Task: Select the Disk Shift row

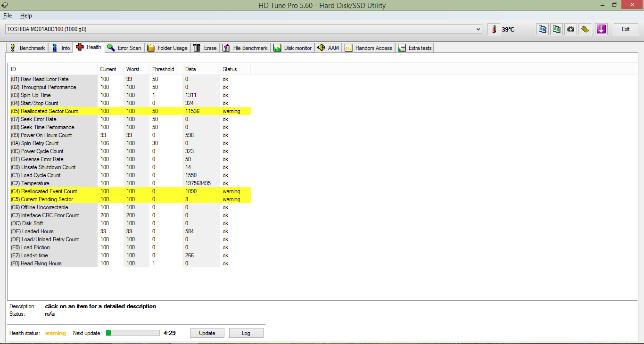Action: click(130, 223)
